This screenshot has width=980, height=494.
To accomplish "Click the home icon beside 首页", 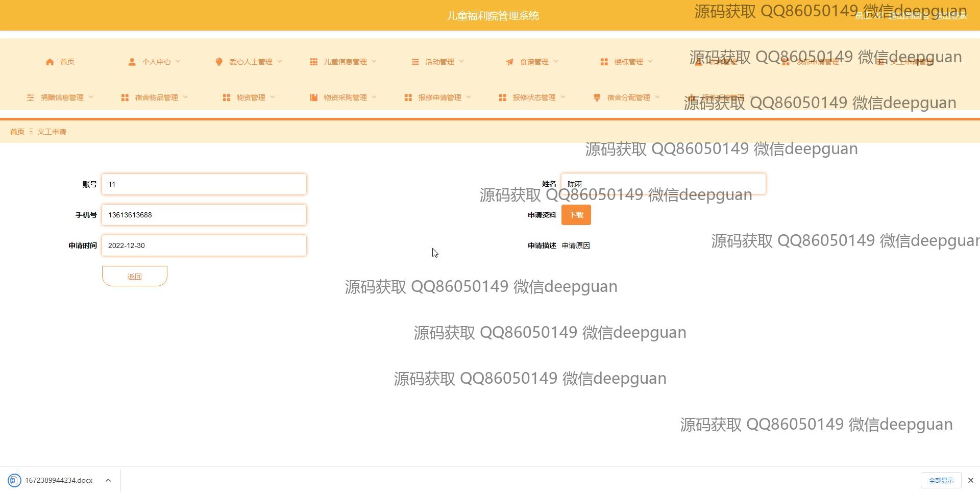I will pos(50,62).
